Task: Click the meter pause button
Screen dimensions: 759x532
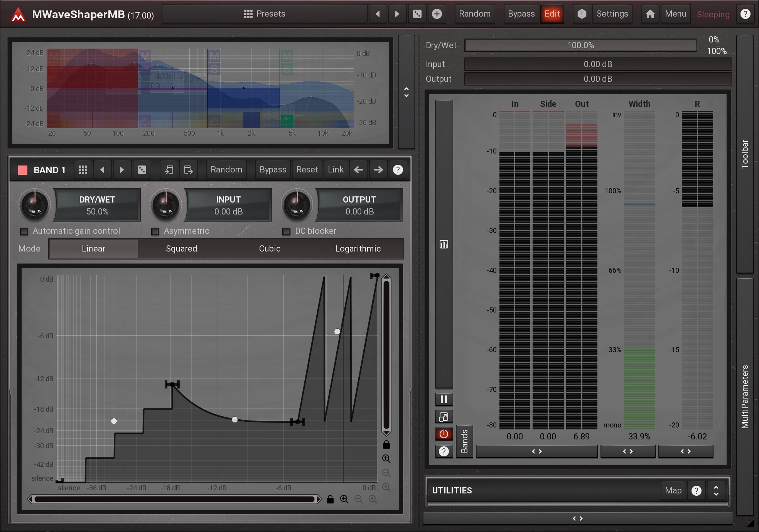Action: [x=444, y=399]
